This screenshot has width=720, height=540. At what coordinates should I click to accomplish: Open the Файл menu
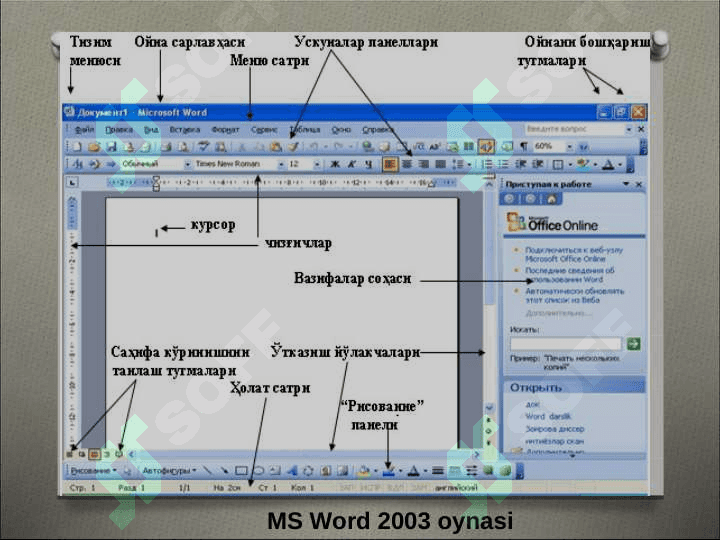point(84,130)
